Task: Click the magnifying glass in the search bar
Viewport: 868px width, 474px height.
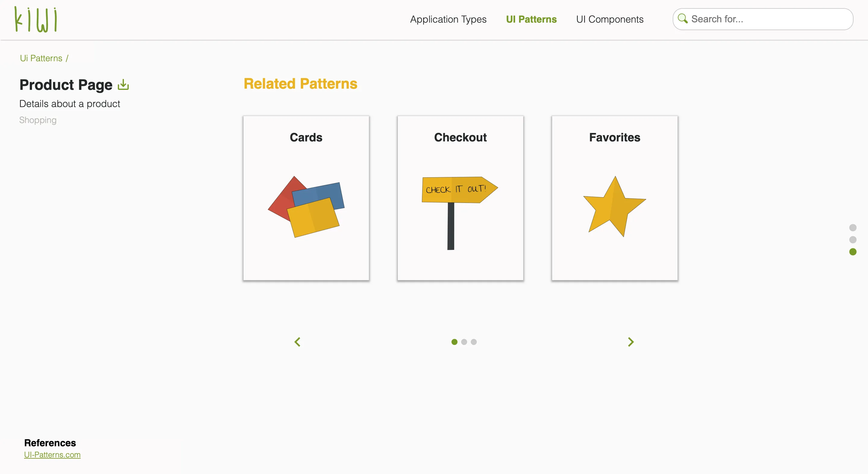Action: 683,19
